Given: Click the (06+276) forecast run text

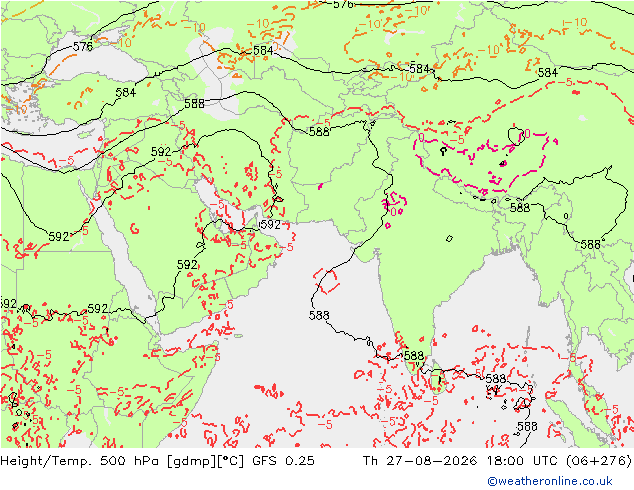Looking at the screenshot, I should coord(598,460).
